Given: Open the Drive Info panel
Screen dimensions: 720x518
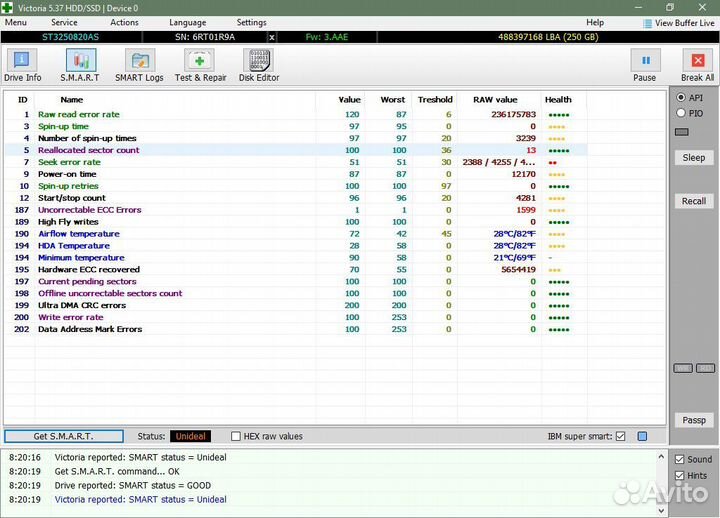Looking at the screenshot, I should click(22, 65).
